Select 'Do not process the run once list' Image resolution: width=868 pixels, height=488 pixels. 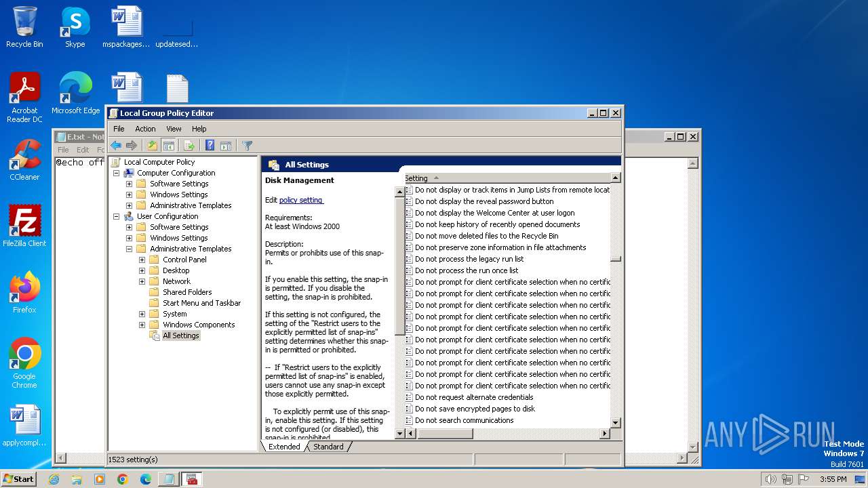coord(467,270)
